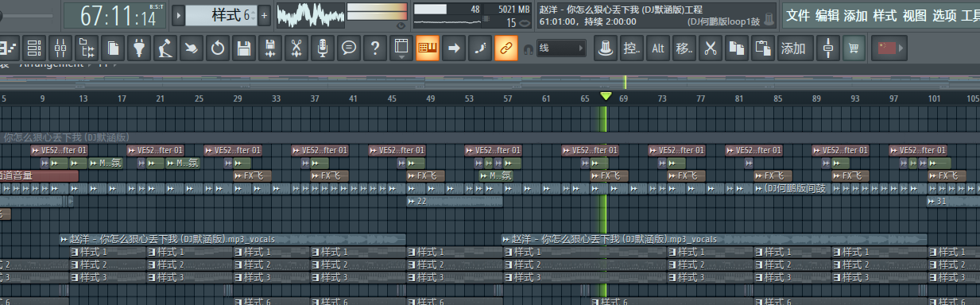The width and height of the screenshot is (980, 305).
Task: Click bar 89 on the timeline ruler
Action: [816, 98]
